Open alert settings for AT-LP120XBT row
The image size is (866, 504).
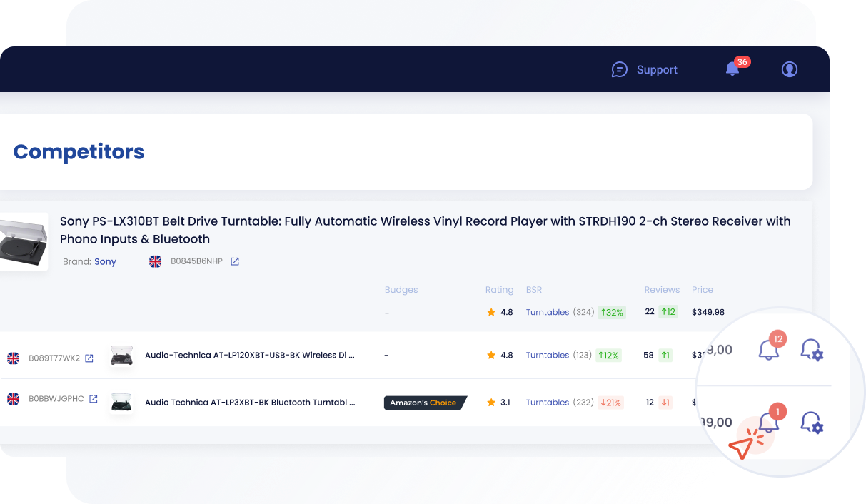click(812, 350)
